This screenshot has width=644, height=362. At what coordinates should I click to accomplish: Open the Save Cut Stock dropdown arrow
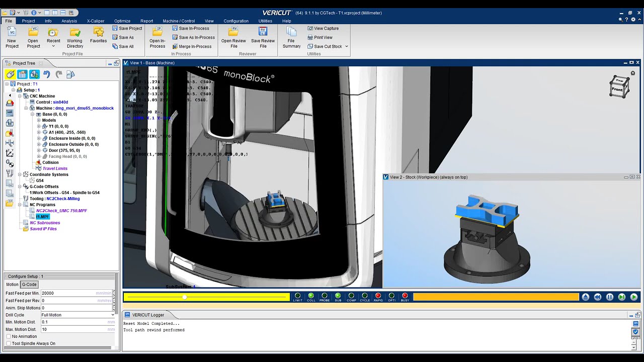click(346, 46)
